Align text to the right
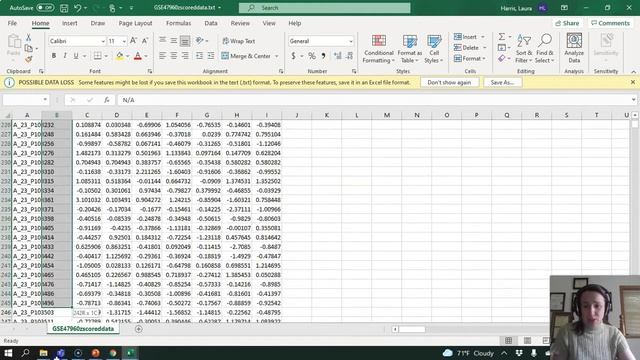Image resolution: width=640 pixels, height=360 pixels. tap(185, 56)
